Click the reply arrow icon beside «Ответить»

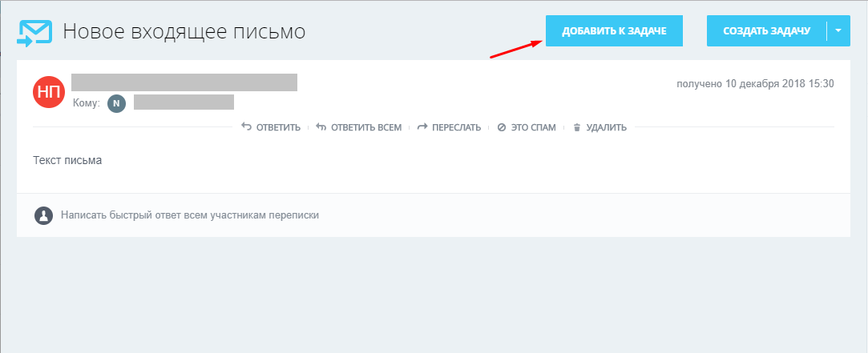(246, 127)
